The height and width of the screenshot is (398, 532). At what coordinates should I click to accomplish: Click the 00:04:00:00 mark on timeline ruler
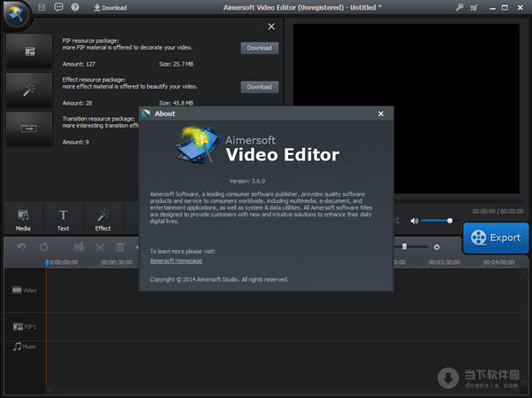pos(498,262)
